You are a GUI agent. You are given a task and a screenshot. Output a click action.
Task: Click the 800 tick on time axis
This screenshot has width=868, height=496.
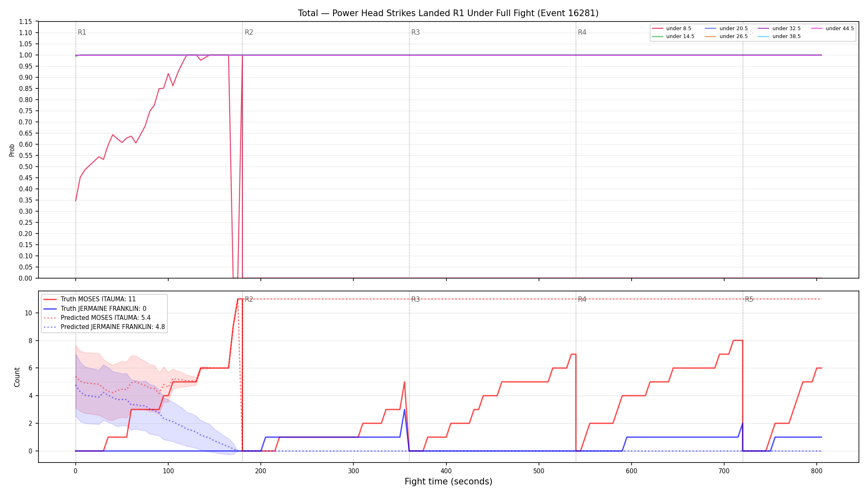(x=817, y=470)
